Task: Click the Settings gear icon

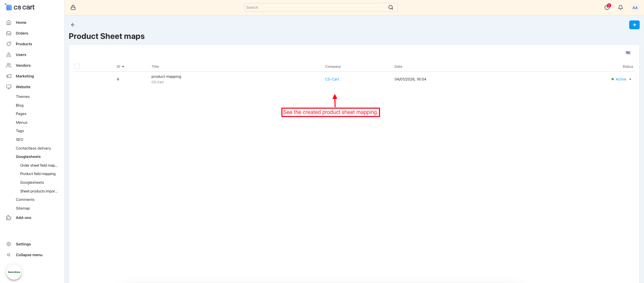Action: (9, 244)
